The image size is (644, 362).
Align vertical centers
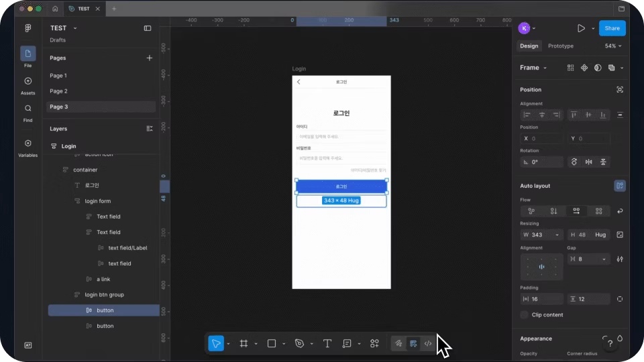point(588,115)
